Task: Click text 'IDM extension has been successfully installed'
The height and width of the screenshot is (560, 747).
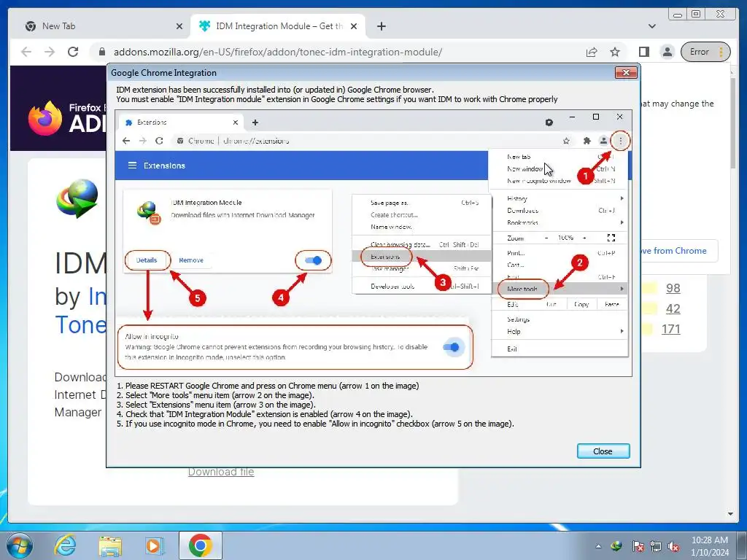Action: pos(275,90)
